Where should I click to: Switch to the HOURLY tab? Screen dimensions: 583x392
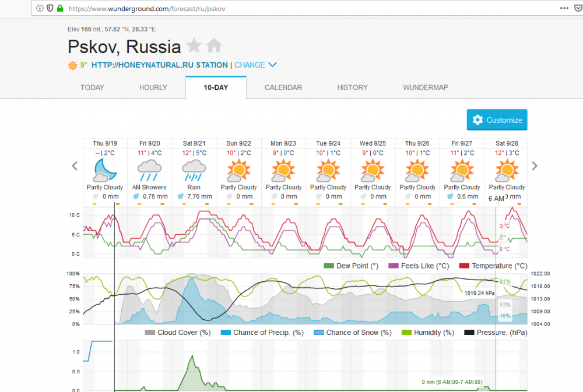(153, 87)
